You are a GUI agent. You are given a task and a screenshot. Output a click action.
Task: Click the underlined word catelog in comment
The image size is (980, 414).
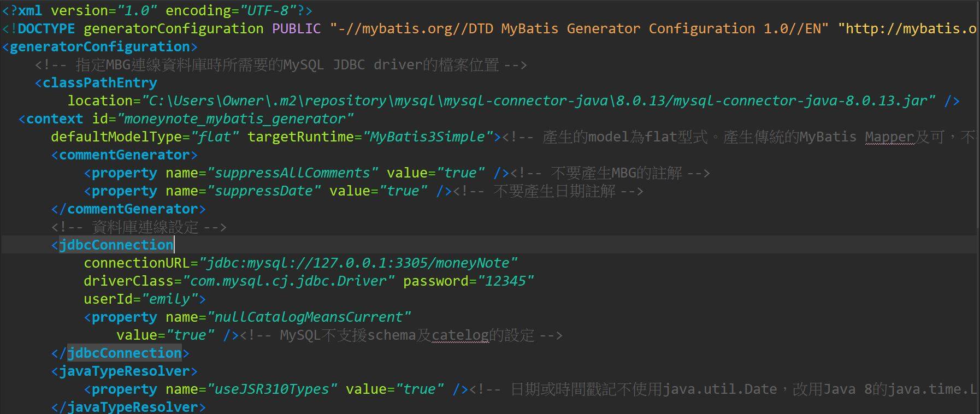point(461,335)
